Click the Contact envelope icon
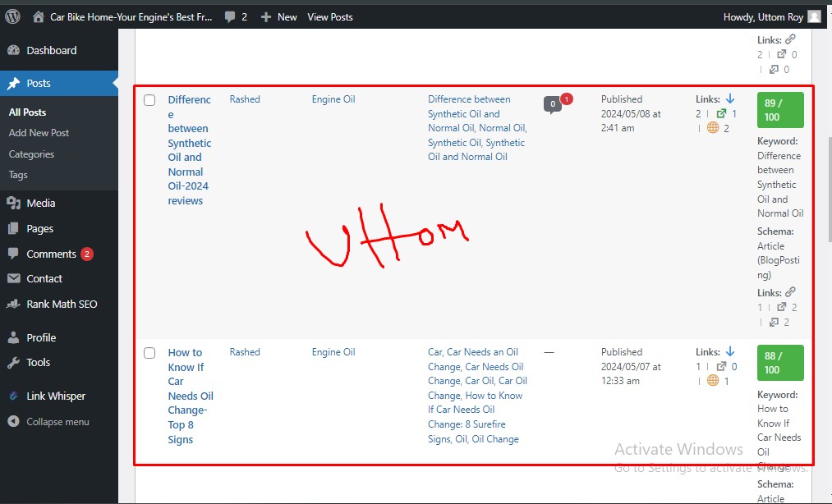Image resolution: width=832 pixels, height=504 pixels. click(x=13, y=278)
